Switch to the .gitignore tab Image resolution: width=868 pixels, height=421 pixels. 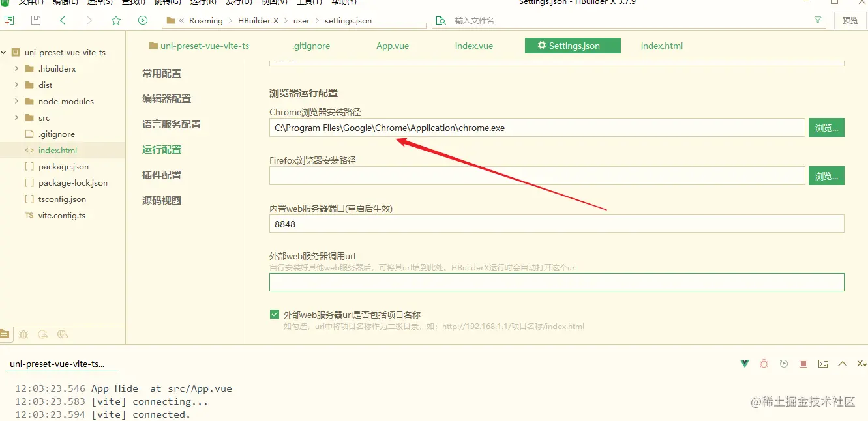pyautogui.click(x=311, y=46)
